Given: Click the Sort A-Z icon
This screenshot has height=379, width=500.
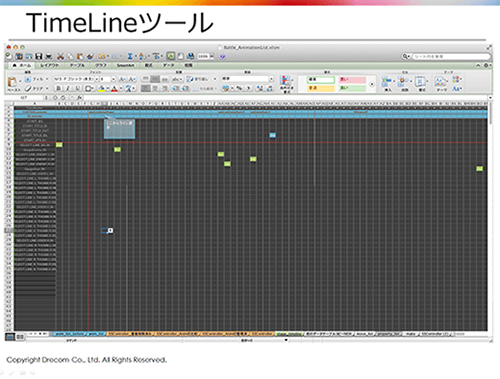Looking at the screenshot, I should click(x=142, y=56).
